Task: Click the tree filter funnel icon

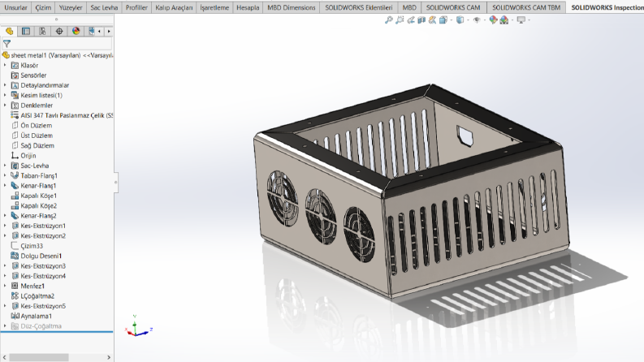Action: click(7, 44)
